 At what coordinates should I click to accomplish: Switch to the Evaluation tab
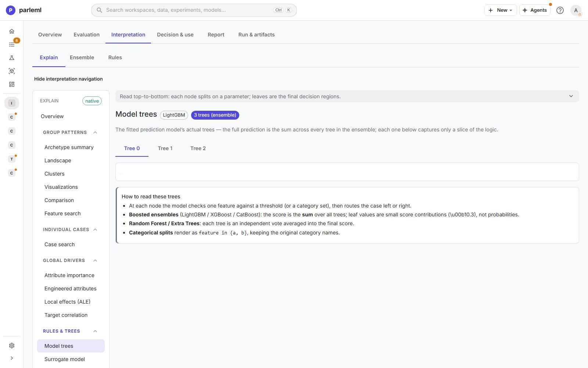(x=86, y=35)
